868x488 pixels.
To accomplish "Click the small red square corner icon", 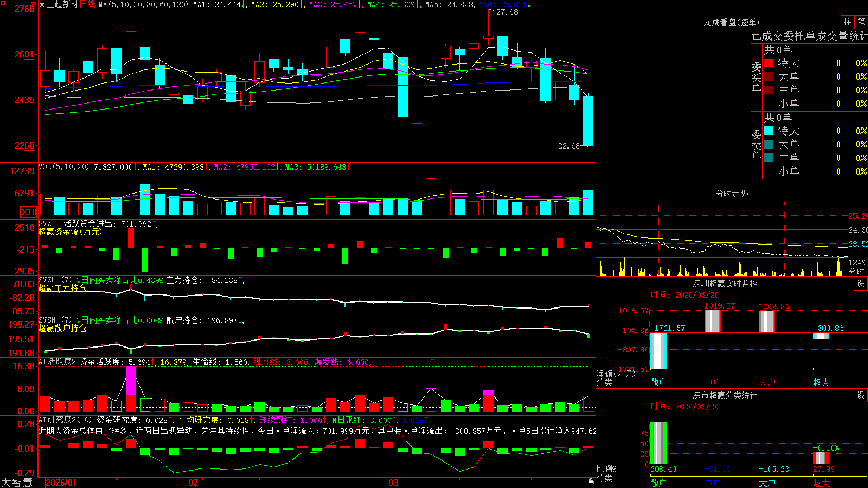I will [x=3, y=3].
